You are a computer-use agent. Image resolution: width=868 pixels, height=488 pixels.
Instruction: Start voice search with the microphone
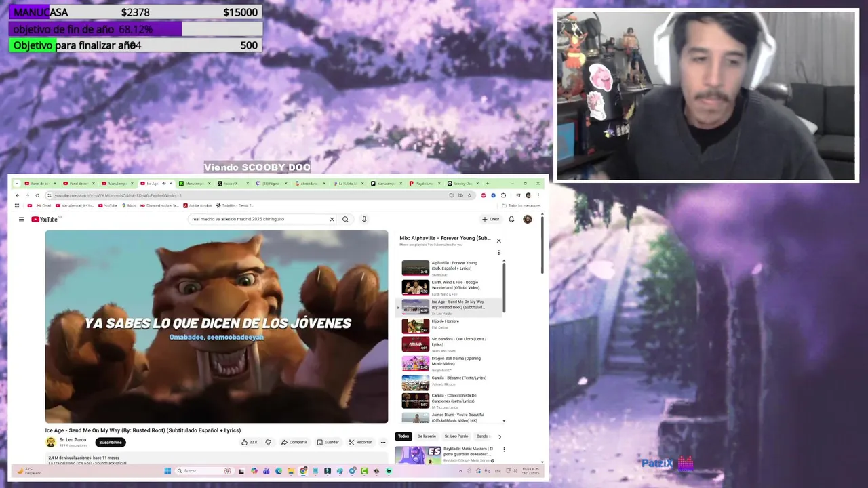tap(364, 219)
